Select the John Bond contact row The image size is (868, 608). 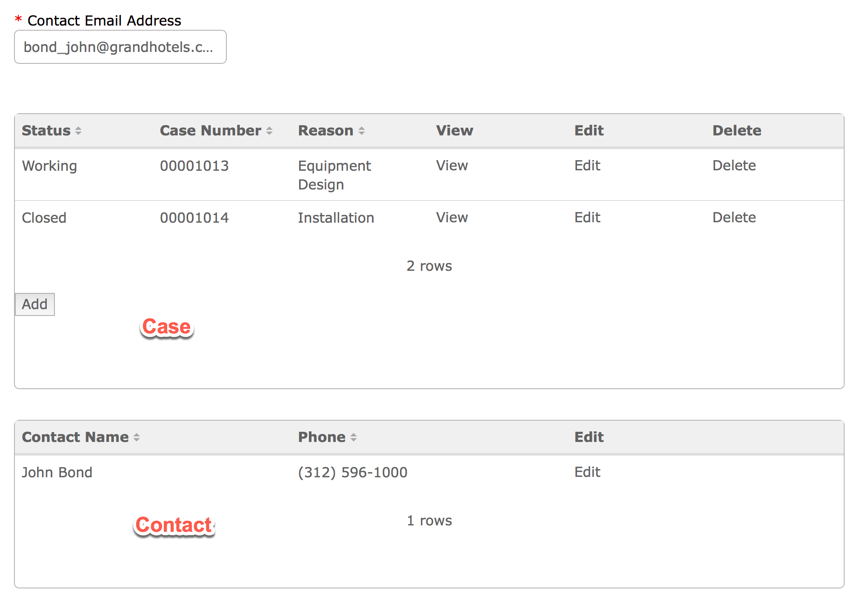(x=57, y=473)
